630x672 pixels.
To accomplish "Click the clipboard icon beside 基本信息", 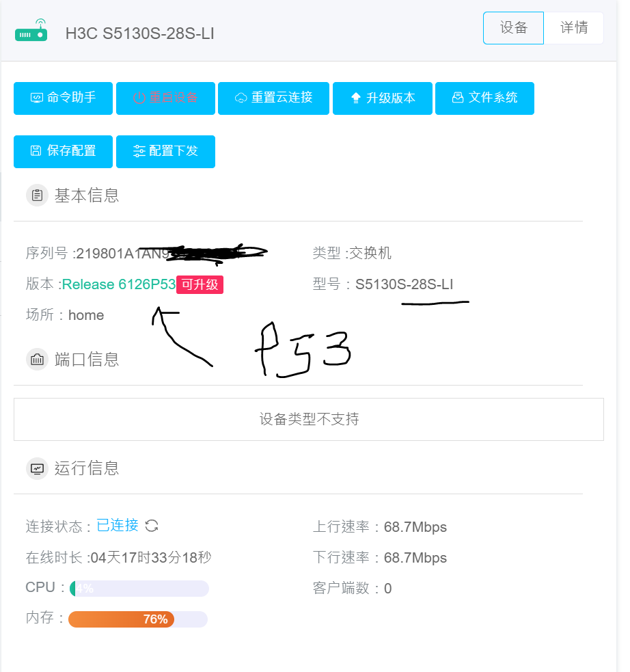I will tap(38, 196).
